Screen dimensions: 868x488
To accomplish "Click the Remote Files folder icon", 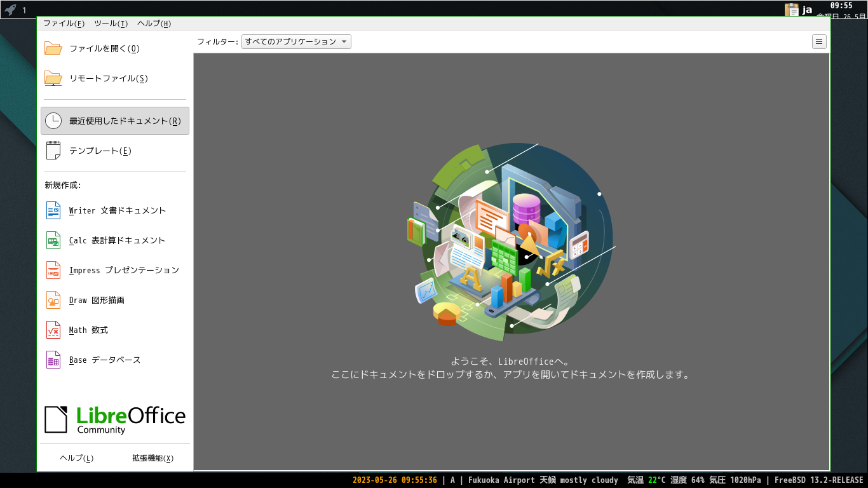I will (x=53, y=78).
